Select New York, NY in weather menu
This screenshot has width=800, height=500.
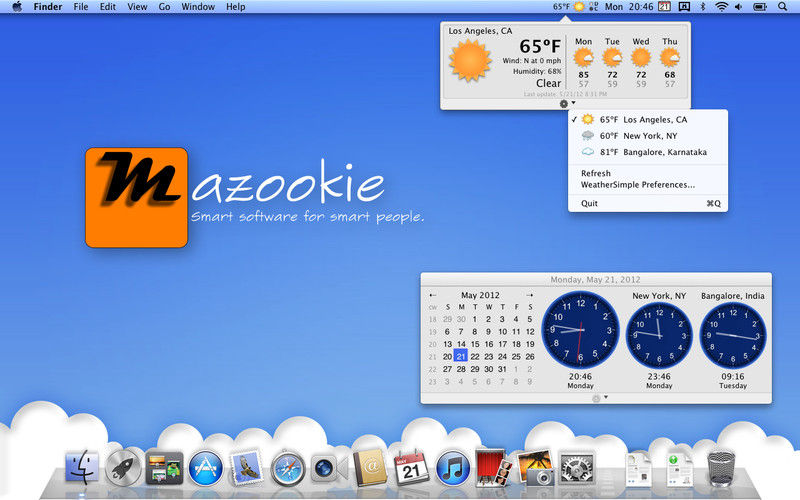(647, 136)
